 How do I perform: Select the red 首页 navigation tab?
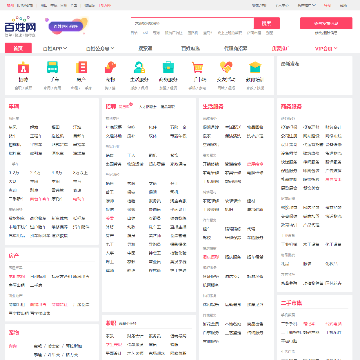[18, 48]
